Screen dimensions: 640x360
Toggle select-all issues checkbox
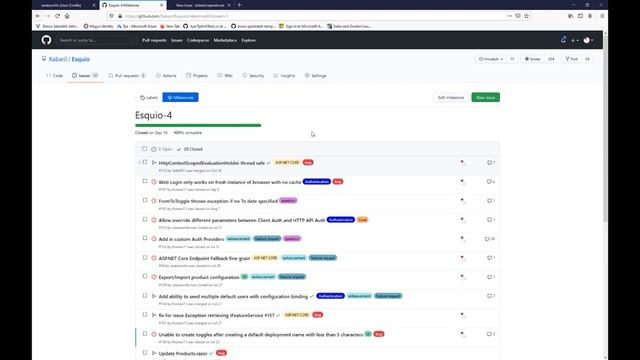144,149
